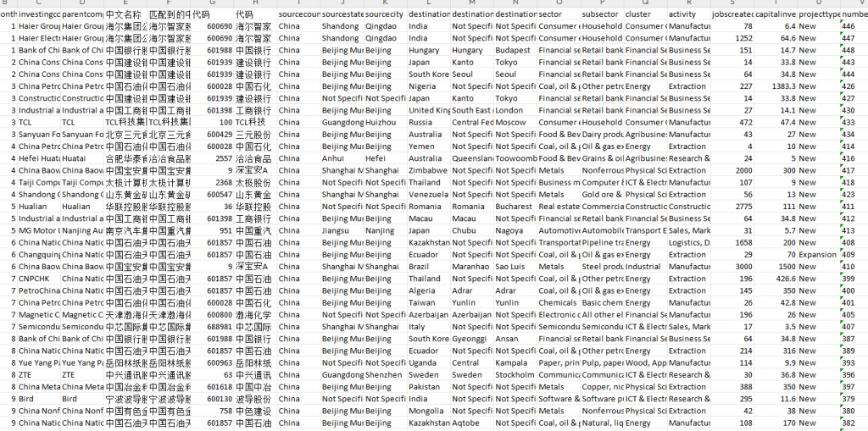Select the 'Expansion' project type cell
This screenshot has width=868, height=431.
tap(817, 255)
